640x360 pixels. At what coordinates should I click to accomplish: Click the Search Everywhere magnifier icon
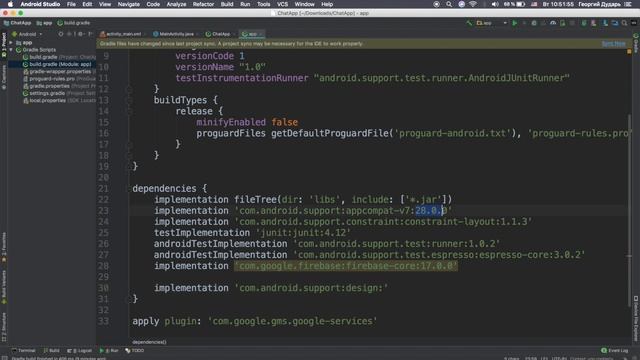tap(624, 23)
